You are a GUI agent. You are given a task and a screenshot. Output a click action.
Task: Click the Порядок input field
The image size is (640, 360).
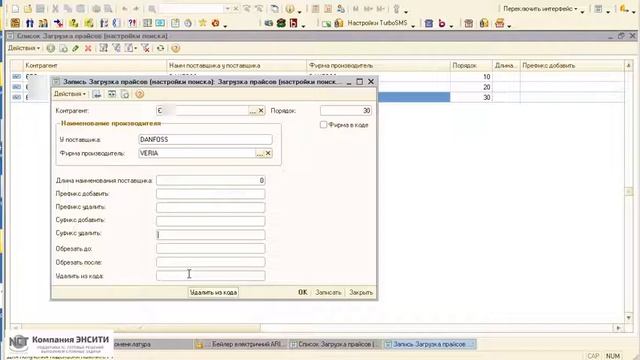coord(346,111)
